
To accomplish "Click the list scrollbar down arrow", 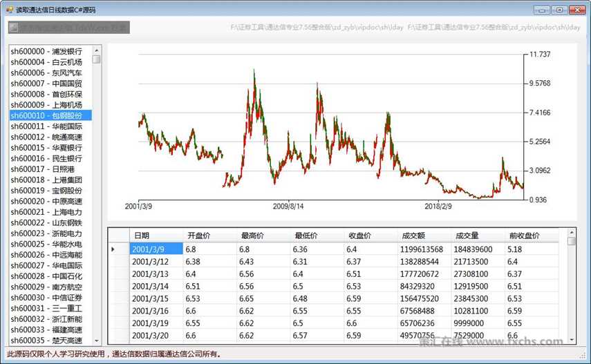I will click(97, 341).
